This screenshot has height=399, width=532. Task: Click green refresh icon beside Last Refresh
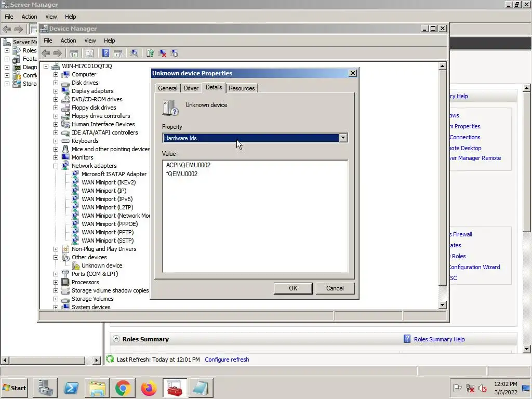(110, 359)
